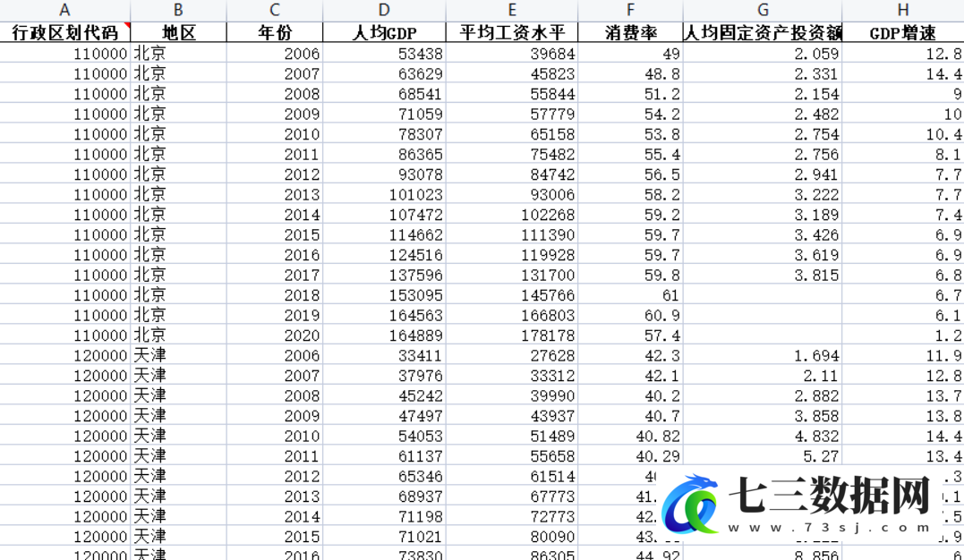This screenshot has height=560, width=964.
Task: Select the 消费率 cell with 54.2
Action: (631, 114)
